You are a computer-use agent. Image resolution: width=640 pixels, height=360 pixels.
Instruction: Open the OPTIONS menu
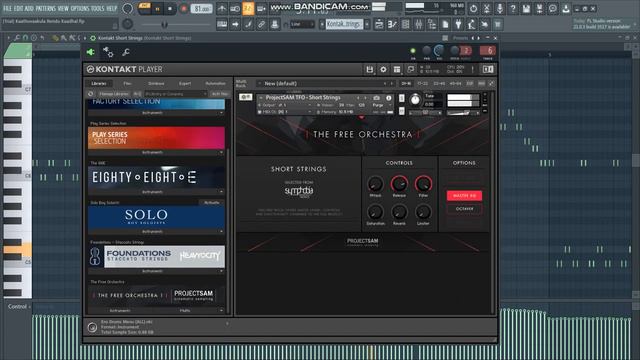pyautogui.click(x=80, y=9)
